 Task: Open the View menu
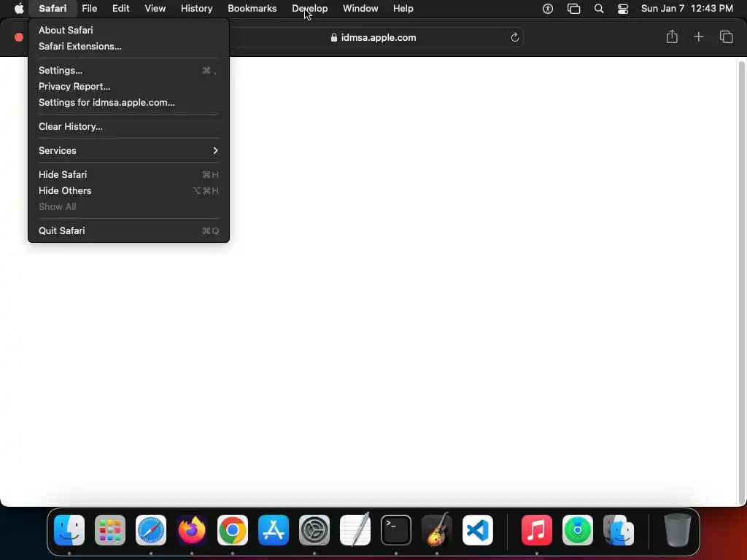coord(155,9)
